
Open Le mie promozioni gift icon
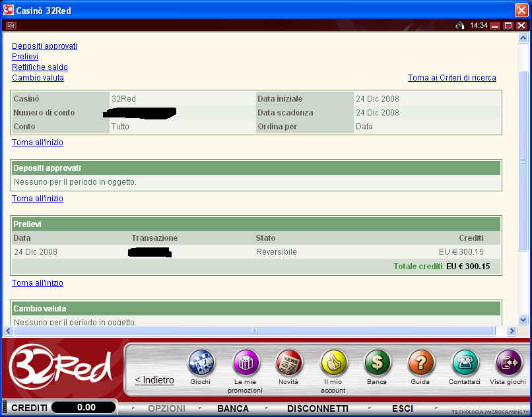[246, 364]
